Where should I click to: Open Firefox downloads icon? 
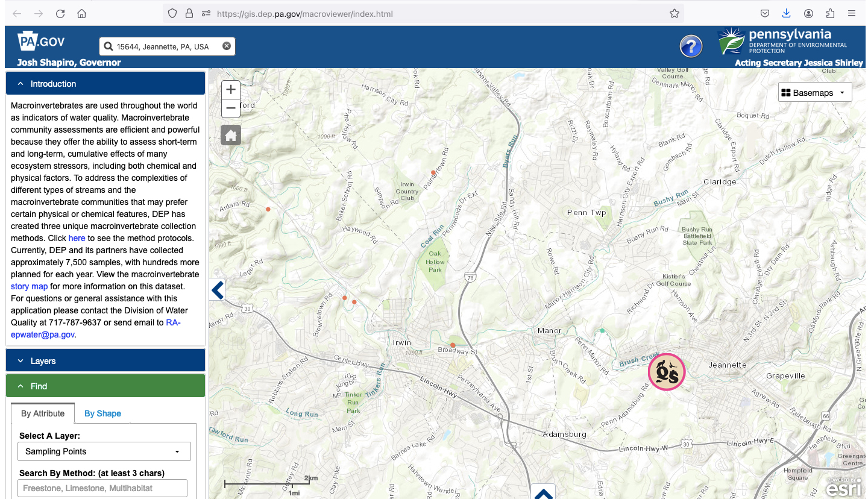tap(786, 13)
